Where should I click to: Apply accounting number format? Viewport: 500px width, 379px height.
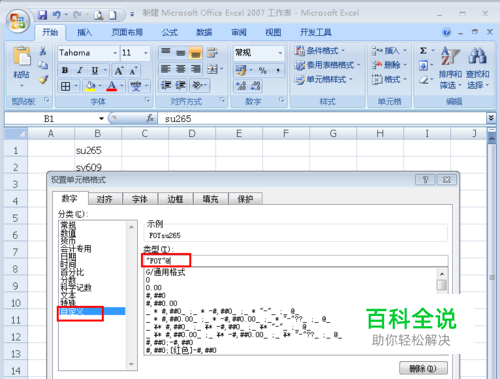click(241, 70)
